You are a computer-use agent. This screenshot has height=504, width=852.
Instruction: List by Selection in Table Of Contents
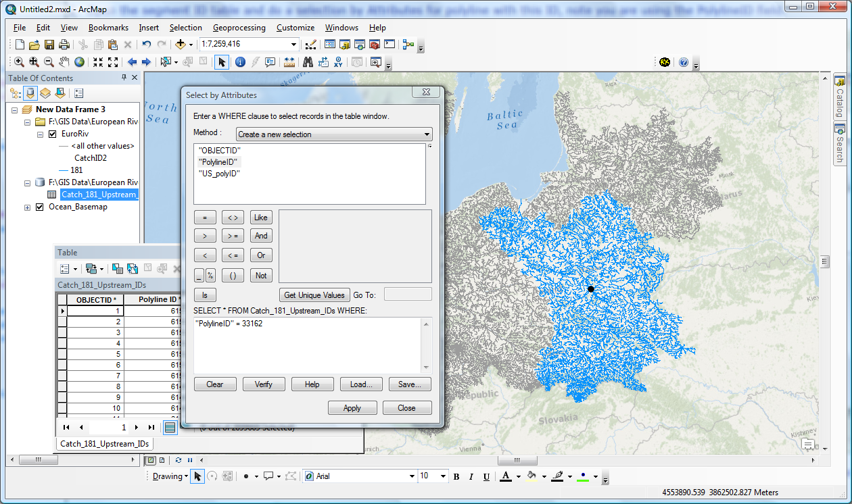pyautogui.click(x=60, y=93)
